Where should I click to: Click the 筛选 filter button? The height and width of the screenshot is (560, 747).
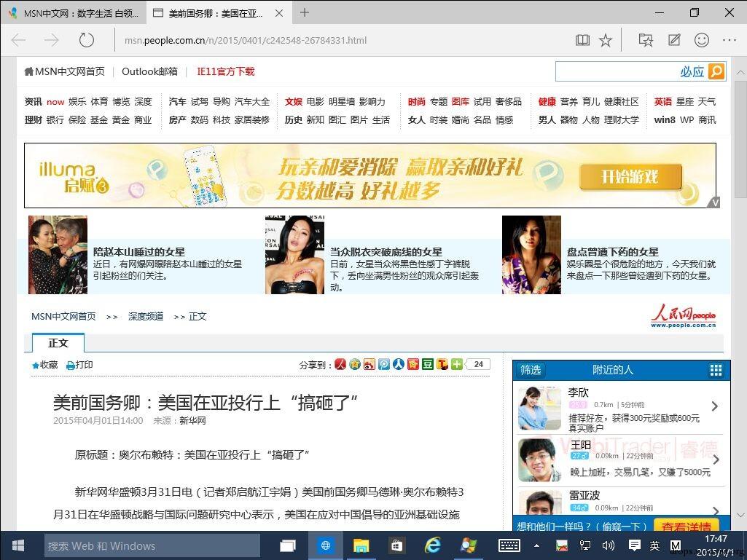[531, 370]
